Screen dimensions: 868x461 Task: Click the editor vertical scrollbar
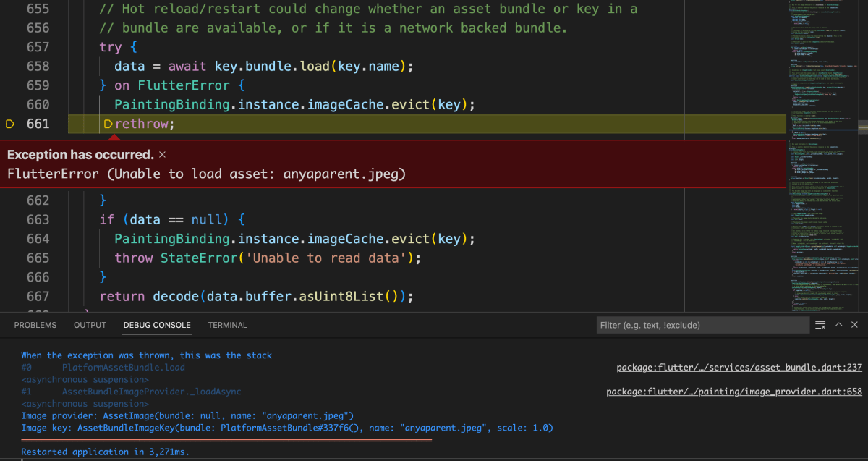point(862,156)
